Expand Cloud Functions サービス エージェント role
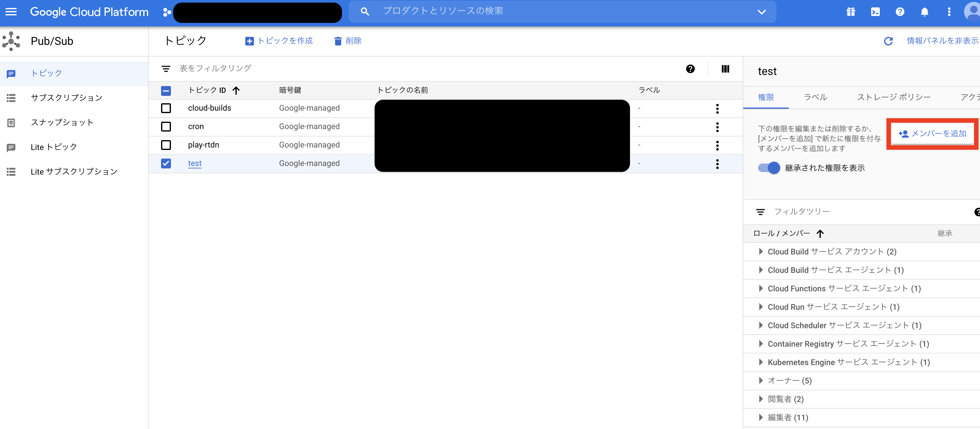The height and width of the screenshot is (429, 980). (x=761, y=288)
